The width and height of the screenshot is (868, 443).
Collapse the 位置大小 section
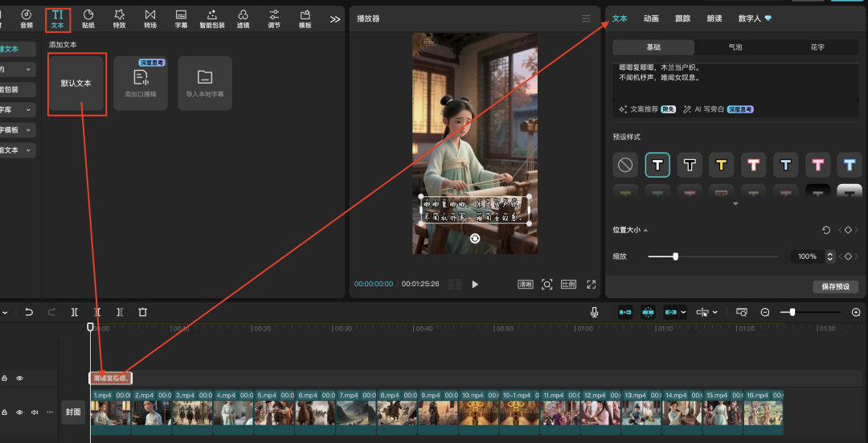[x=645, y=230]
